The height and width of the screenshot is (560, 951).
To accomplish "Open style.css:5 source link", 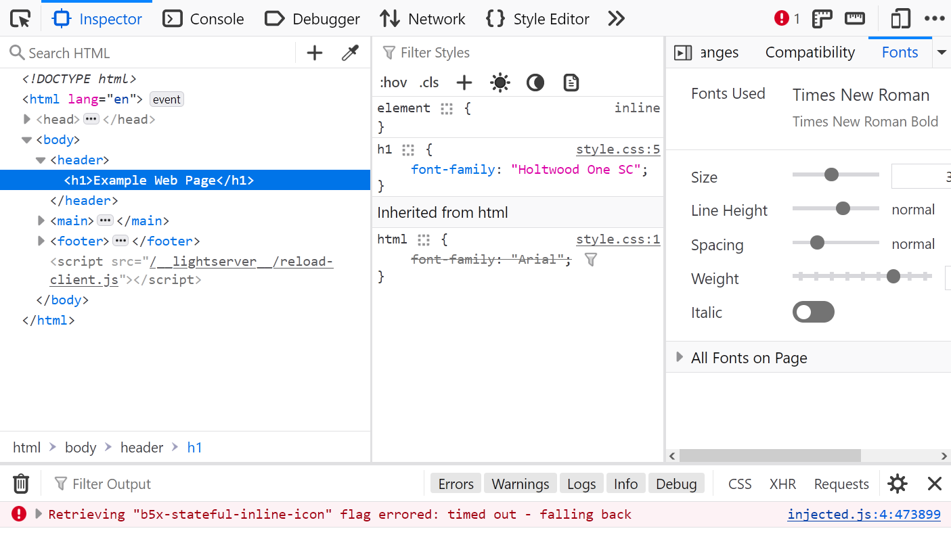I will 617,149.
